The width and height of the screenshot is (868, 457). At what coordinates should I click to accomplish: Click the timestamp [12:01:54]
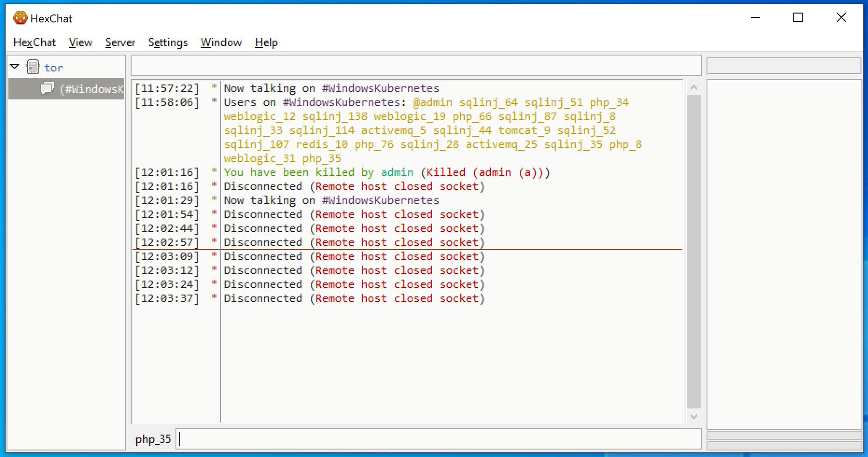pos(167,214)
